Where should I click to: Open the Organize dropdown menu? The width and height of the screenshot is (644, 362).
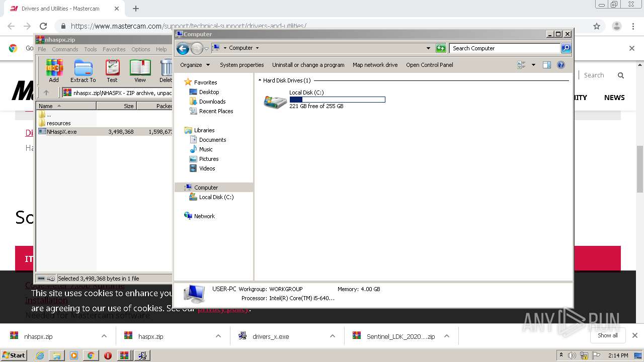[195, 65]
